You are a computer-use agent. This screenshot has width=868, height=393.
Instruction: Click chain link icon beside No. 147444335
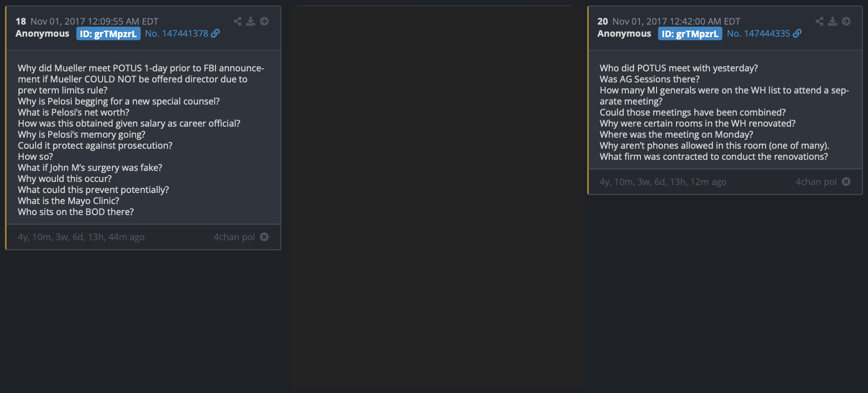coord(797,33)
